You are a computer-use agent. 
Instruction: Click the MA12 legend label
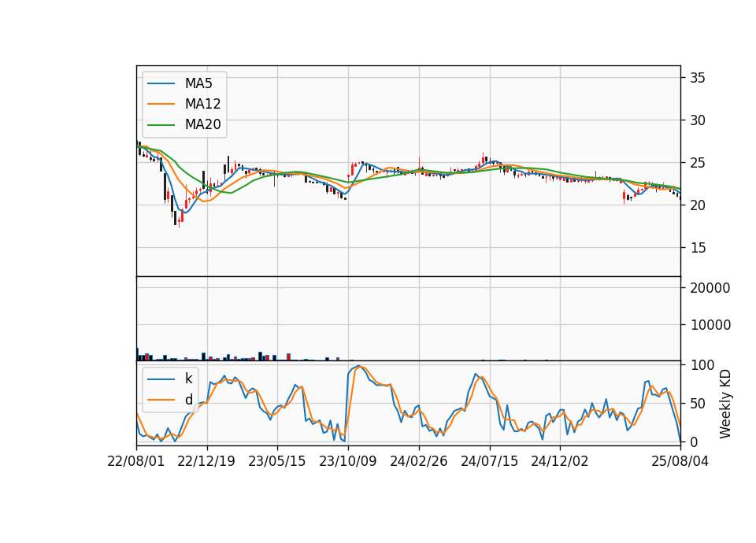pyautogui.click(x=202, y=104)
